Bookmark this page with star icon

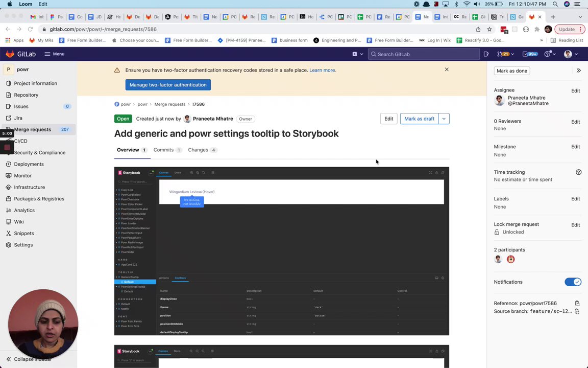[x=489, y=29]
